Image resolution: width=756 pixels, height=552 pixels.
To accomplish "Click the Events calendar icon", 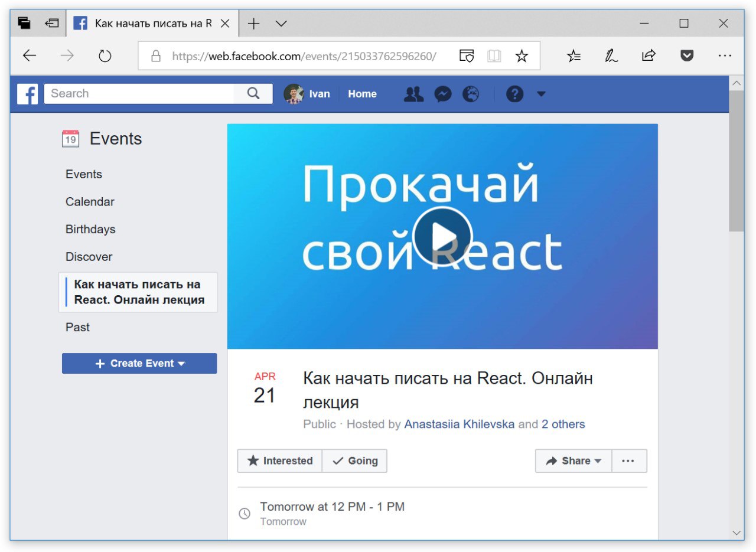I will point(70,139).
